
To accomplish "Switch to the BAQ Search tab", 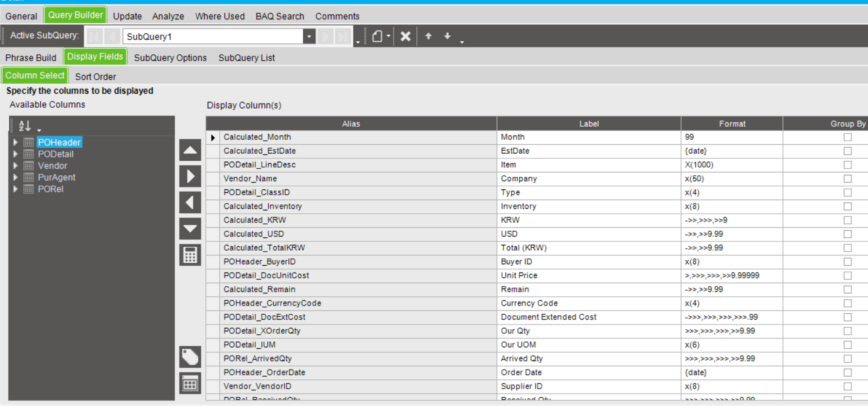I will tap(280, 16).
